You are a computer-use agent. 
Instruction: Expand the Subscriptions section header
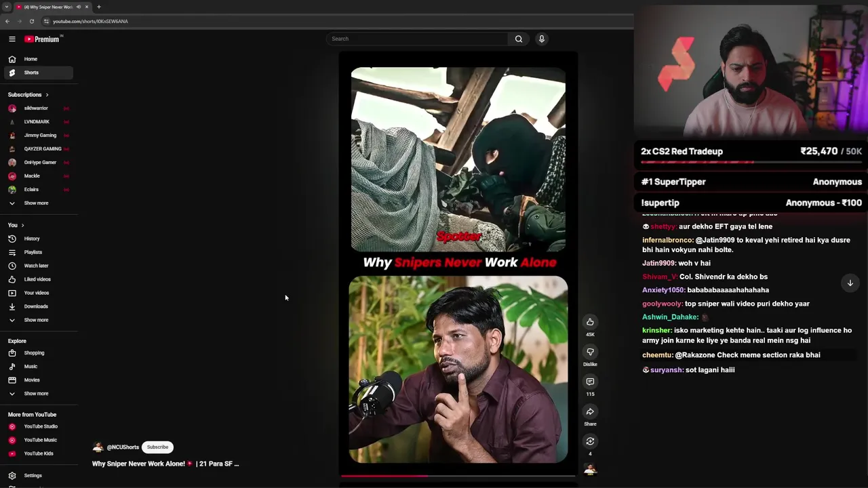click(x=28, y=95)
